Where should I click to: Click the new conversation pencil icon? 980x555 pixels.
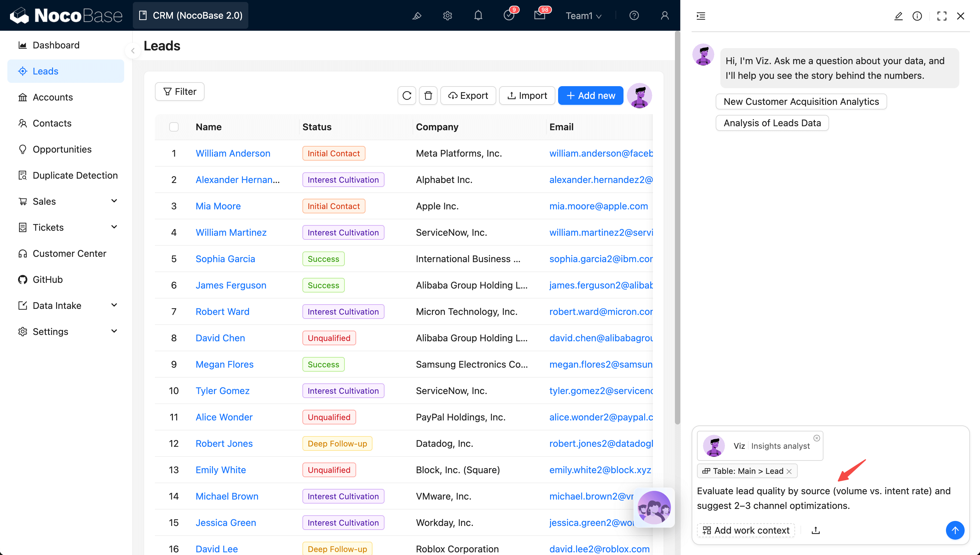(x=898, y=16)
